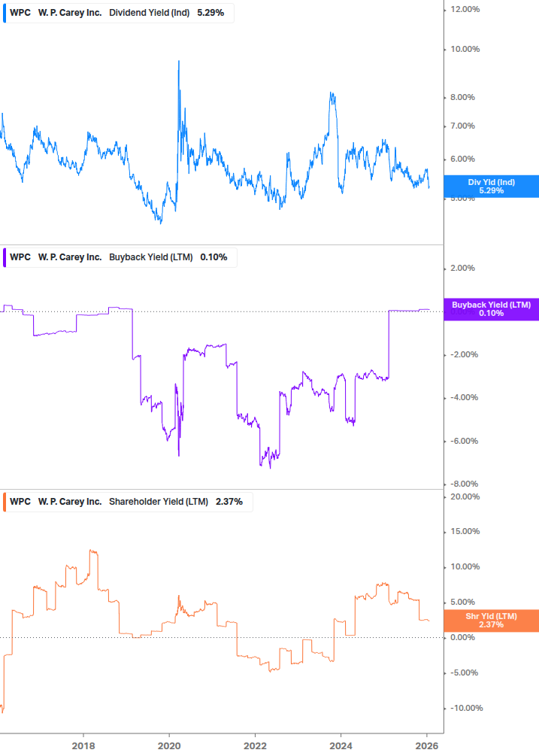Click the 2024 label on the time axis
539x756 pixels.
tap(341, 745)
